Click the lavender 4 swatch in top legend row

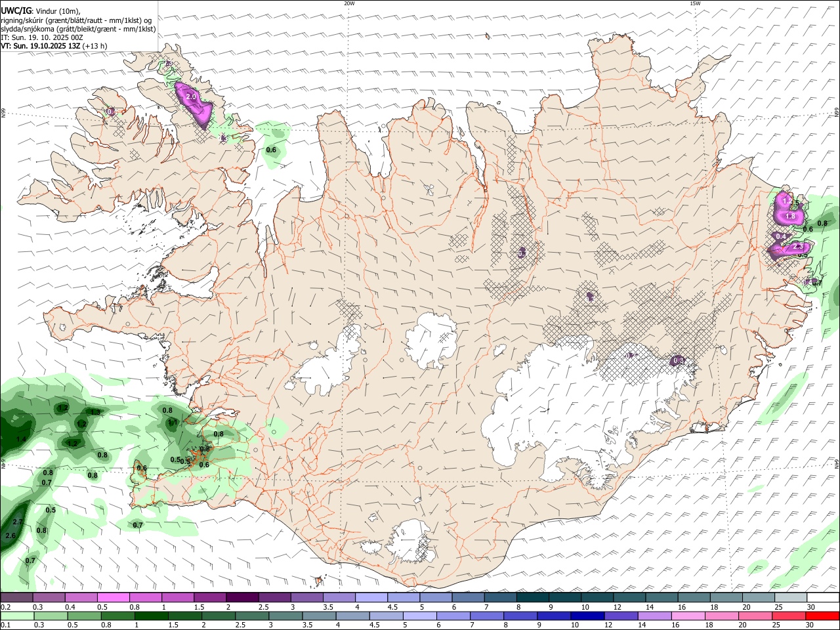(371, 598)
